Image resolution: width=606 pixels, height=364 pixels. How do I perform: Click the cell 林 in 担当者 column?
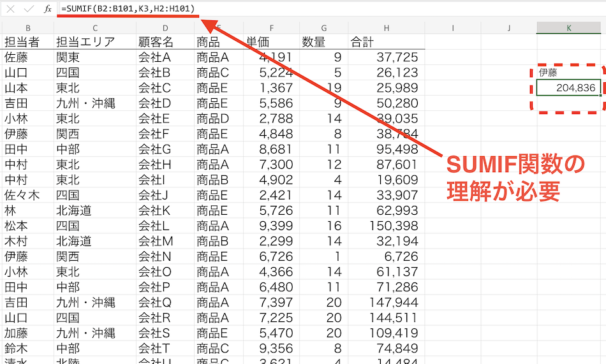pyautogui.click(x=28, y=210)
